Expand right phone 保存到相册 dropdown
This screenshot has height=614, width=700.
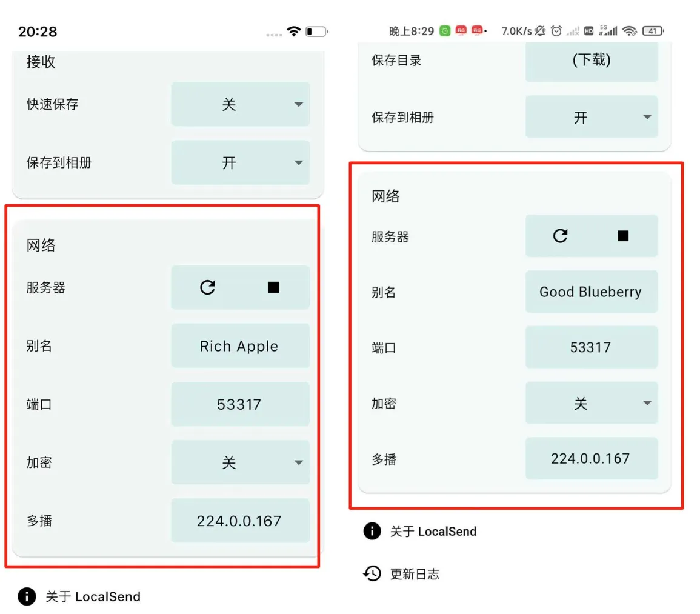[x=592, y=117]
